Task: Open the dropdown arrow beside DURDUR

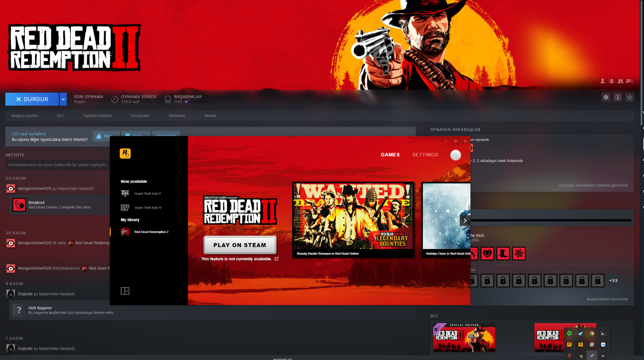Action: (63, 99)
